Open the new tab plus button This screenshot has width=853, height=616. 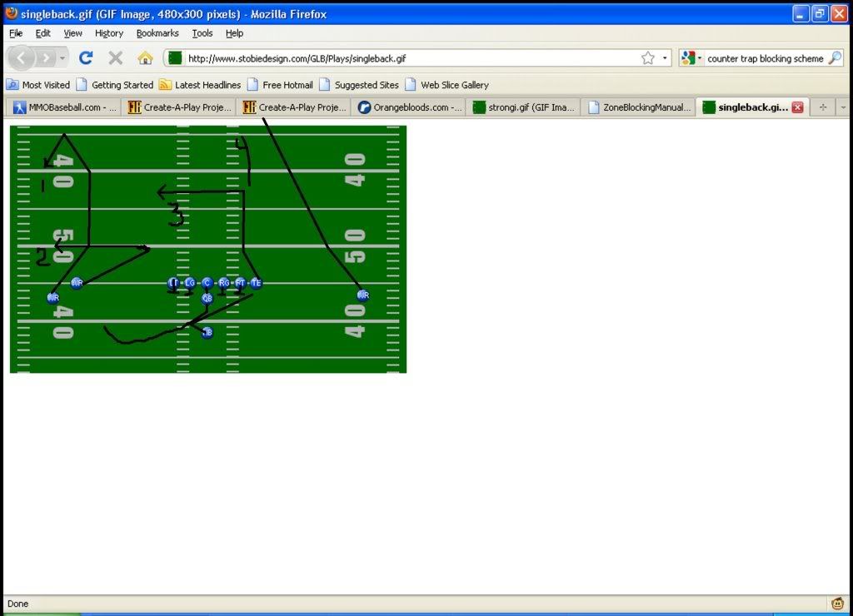pyautogui.click(x=823, y=107)
